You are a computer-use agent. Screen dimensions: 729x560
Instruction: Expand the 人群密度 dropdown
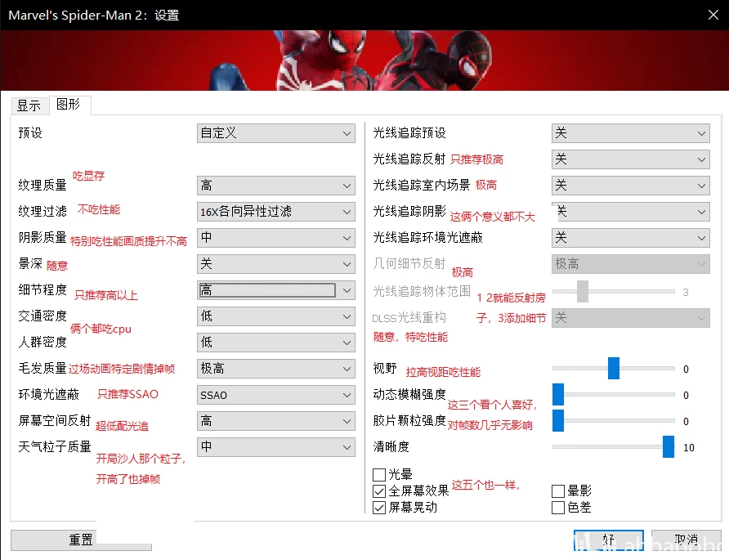click(x=275, y=343)
